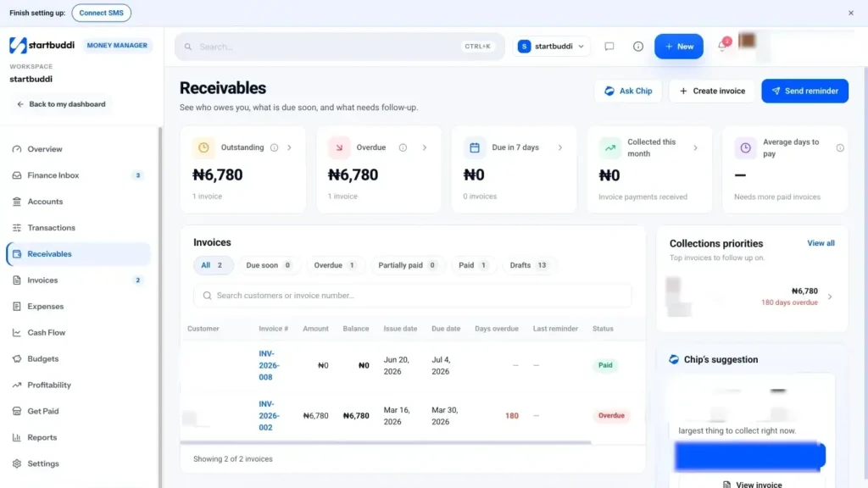Click the magnifier in invoice search field
This screenshot has width=868, height=488.
coord(207,296)
